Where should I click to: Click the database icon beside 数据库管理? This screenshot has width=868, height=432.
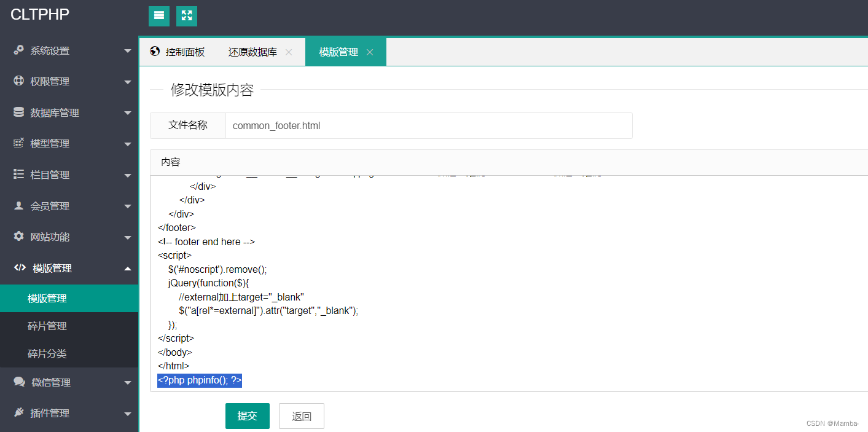[19, 112]
